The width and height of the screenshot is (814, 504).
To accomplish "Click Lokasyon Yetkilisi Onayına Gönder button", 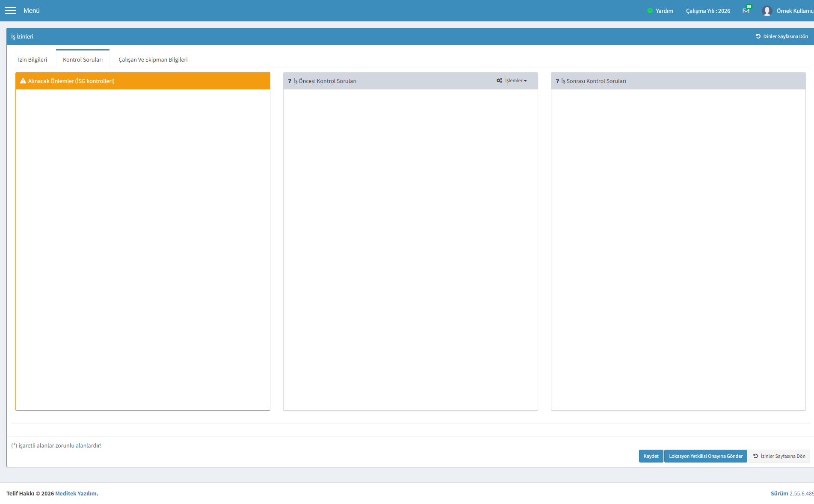I will (706, 456).
